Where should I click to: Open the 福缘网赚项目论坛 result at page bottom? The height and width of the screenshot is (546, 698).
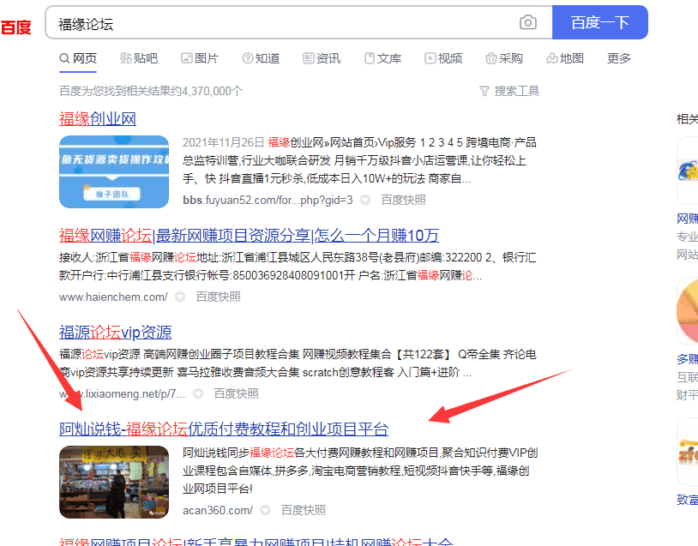[x=256, y=542]
